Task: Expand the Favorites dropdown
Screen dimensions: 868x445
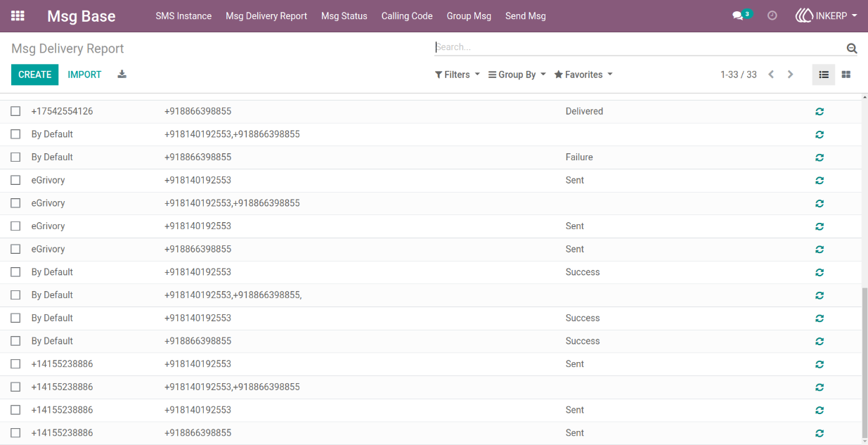Action: 583,75
